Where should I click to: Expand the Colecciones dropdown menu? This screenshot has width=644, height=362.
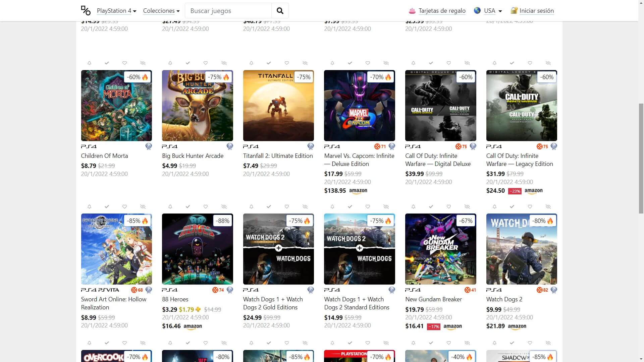point(161,11)
